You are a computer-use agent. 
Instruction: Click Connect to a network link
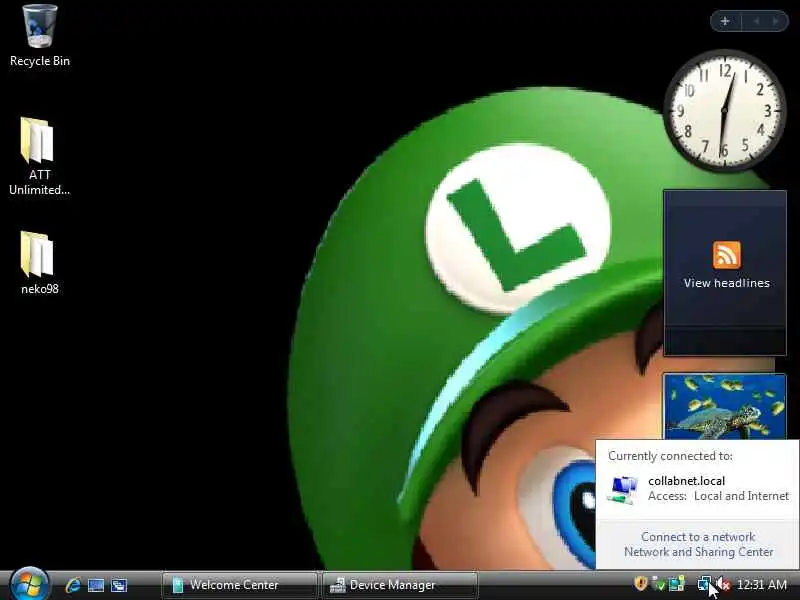(698, 537)
